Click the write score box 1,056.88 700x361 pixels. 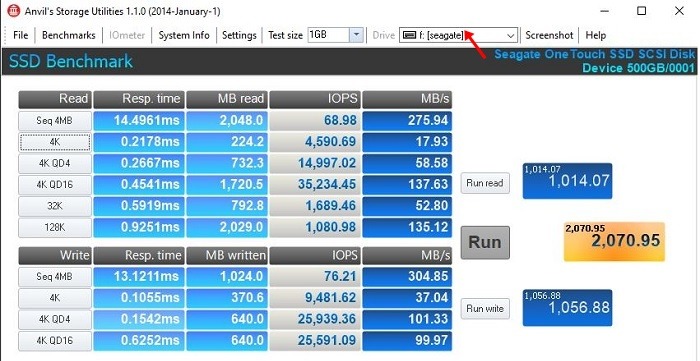pyautogui.click(x=567, y=307)
